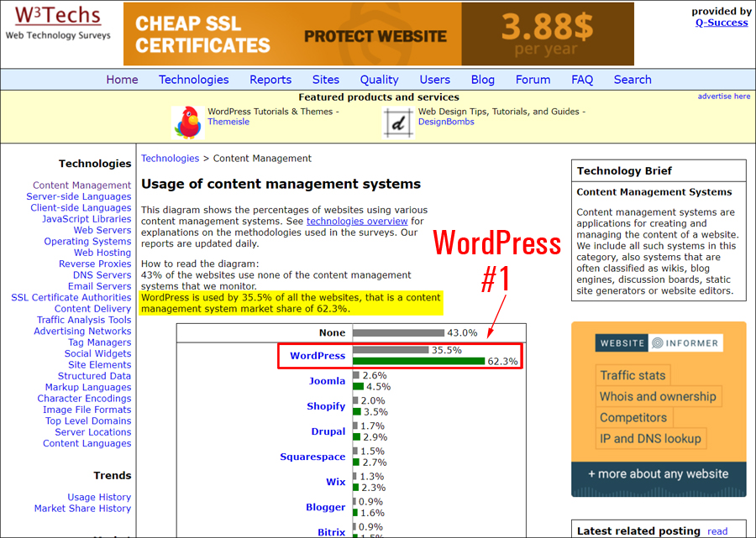Open Traffic Analysis Tools in the sidebar
This screenshot has height=538, width=756.
pyautogui.click(x=84, y=320)
